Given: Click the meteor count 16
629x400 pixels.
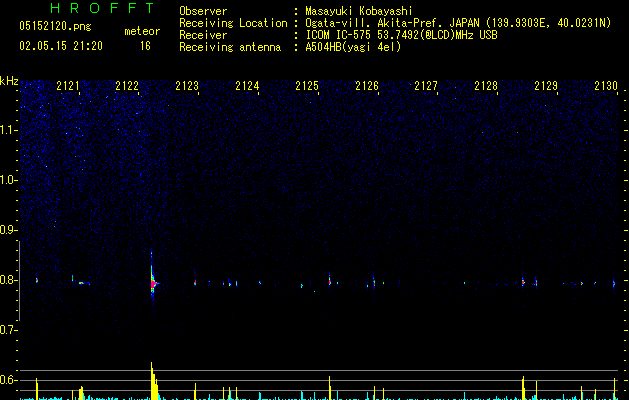Looking at the screenshot, I should (x=145, y=46).
